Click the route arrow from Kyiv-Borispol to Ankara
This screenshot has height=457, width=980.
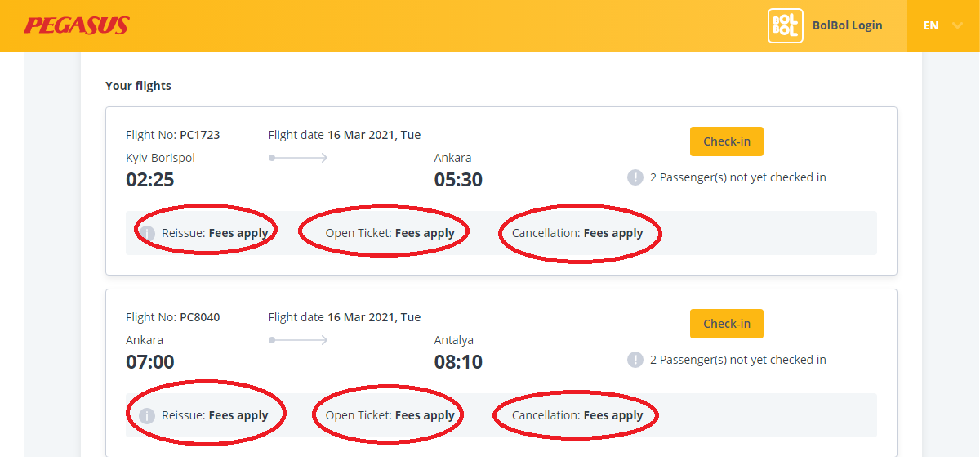[298, 158]
